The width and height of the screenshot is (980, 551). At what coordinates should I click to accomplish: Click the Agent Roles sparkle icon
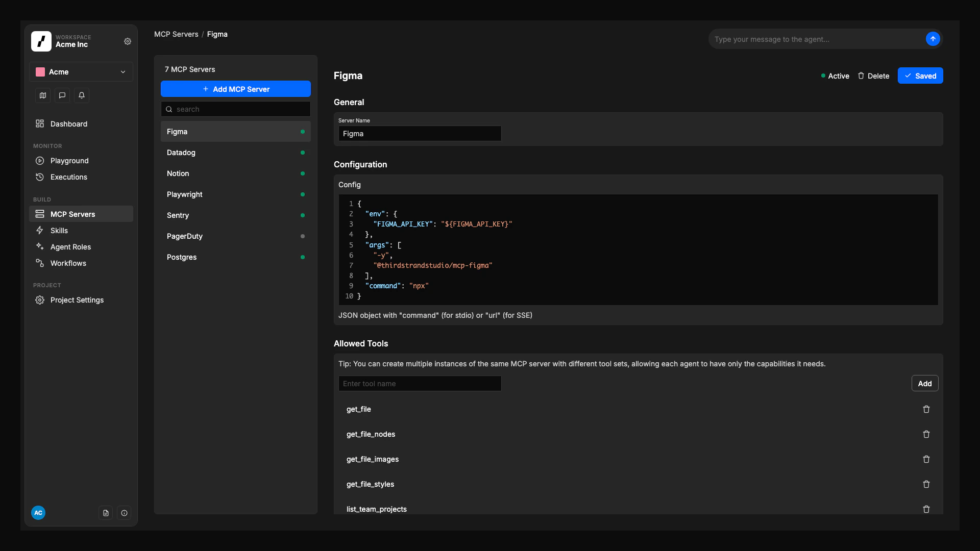click(x=40, y=247)
